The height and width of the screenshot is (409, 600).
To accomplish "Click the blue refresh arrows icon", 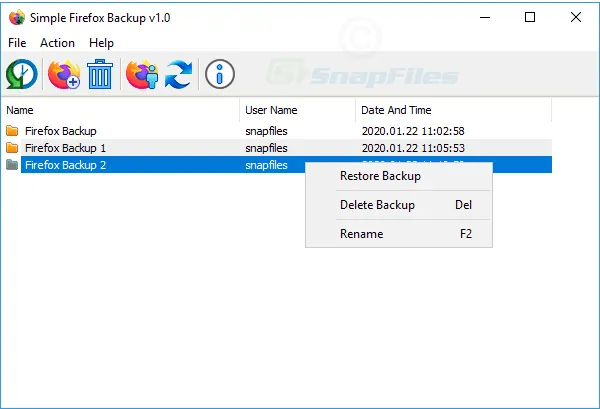I will click(x=178, y=75).
